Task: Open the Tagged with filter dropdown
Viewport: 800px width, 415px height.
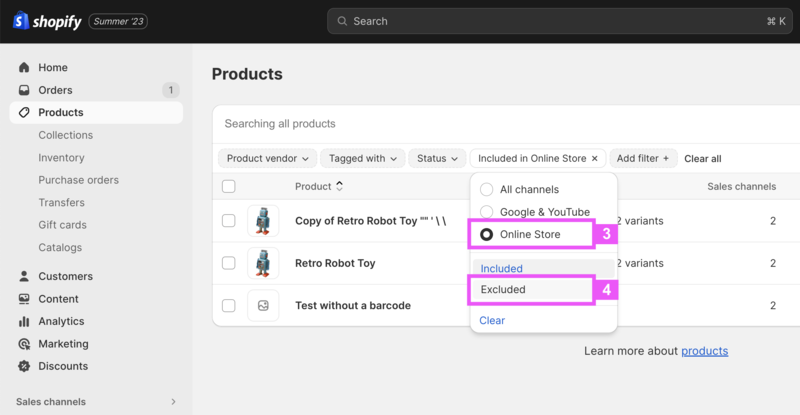Action: click(x=363, y=158)
